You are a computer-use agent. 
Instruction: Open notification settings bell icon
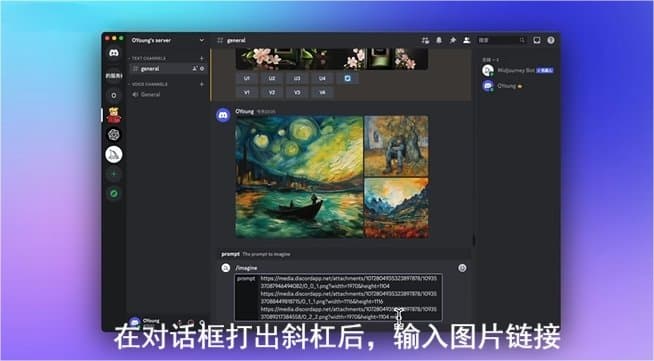click(x=439, y=40)
